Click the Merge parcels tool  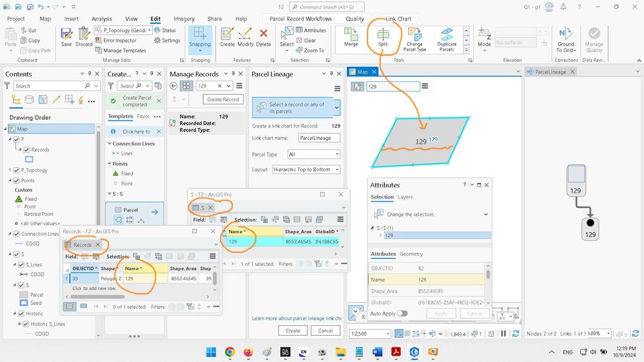pyautogui.click(x=351, y=37)
